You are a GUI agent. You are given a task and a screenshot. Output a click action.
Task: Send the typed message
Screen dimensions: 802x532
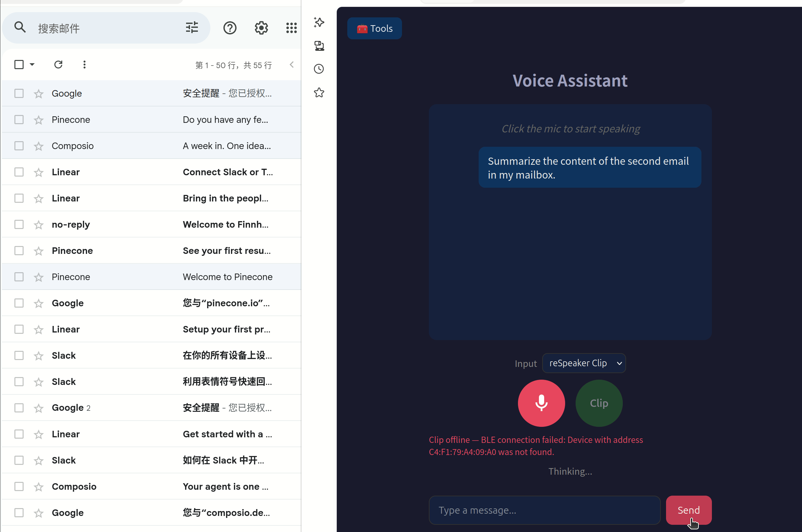pyautogui.click(x=689, y=510)
